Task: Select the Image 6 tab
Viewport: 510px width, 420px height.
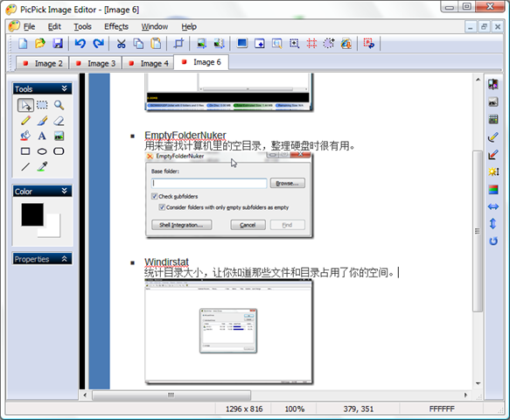Action: click(201, 62)
